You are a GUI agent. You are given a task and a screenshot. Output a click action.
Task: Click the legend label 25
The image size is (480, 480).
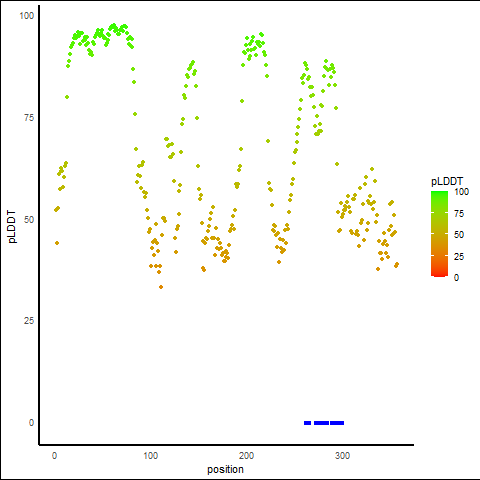tap(459, 256)
